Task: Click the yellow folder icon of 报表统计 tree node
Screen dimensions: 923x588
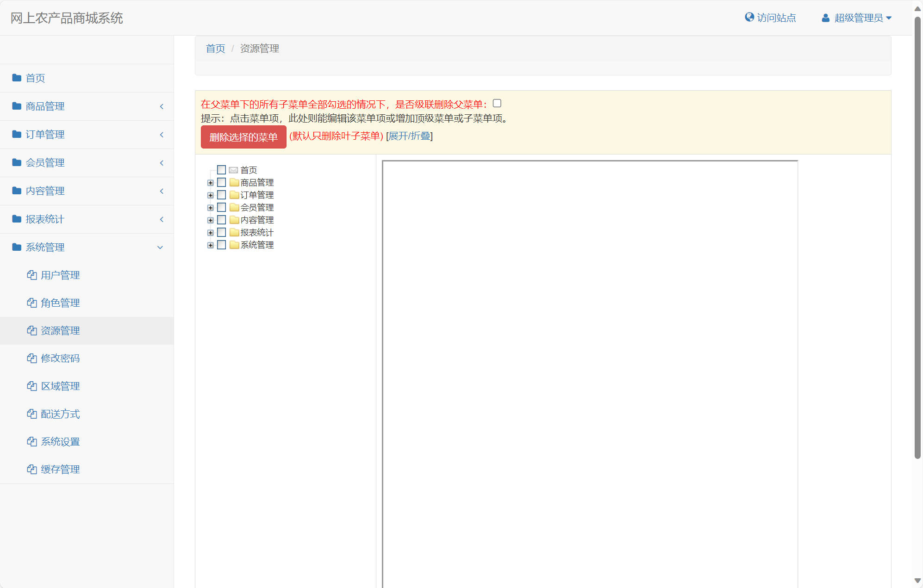Action: [x=234, y=232]
